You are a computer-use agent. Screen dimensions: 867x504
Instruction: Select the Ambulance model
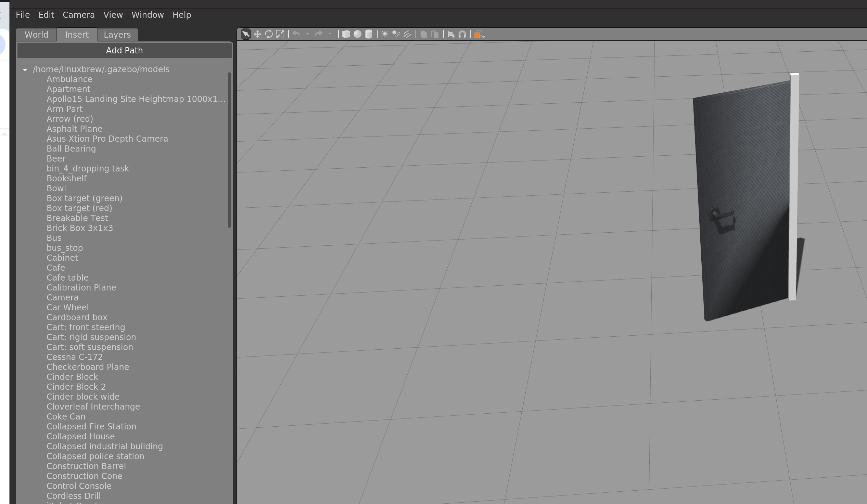click(x=69, y=79)
